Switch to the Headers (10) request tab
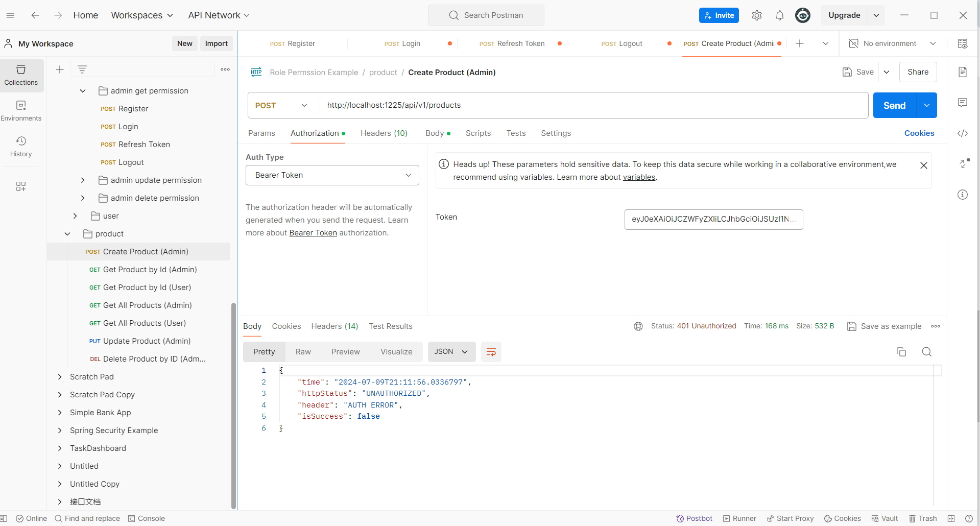 [x=384, y=133]
